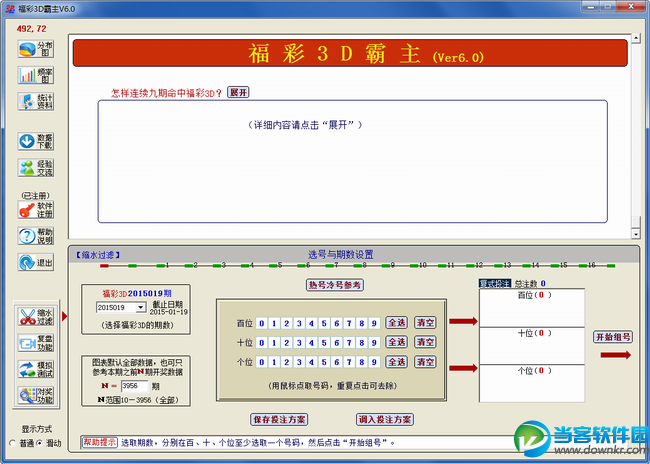Click the 【缩水过滤】 header text
Image resolution: width=650 pixels, height=464 pixels.
tap(98, 255)
